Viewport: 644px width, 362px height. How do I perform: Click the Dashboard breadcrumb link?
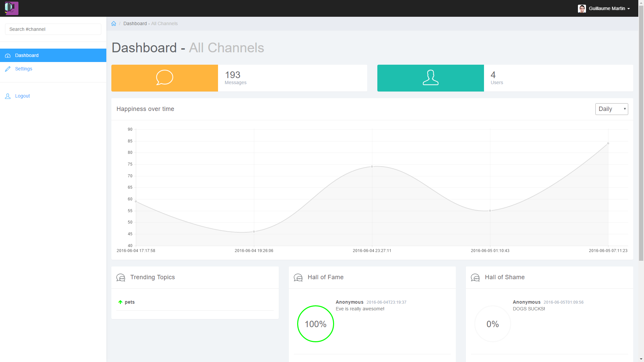[135, 23]
